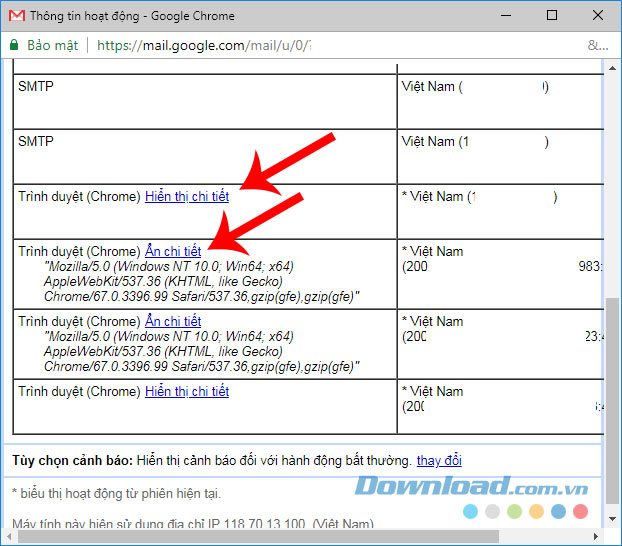Collapse details with the first 'Ẩn chi tiết' link

172,252
